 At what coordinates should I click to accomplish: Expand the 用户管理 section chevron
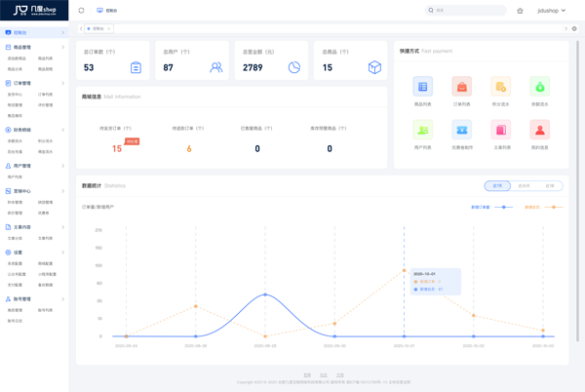(x=62, y=166)
